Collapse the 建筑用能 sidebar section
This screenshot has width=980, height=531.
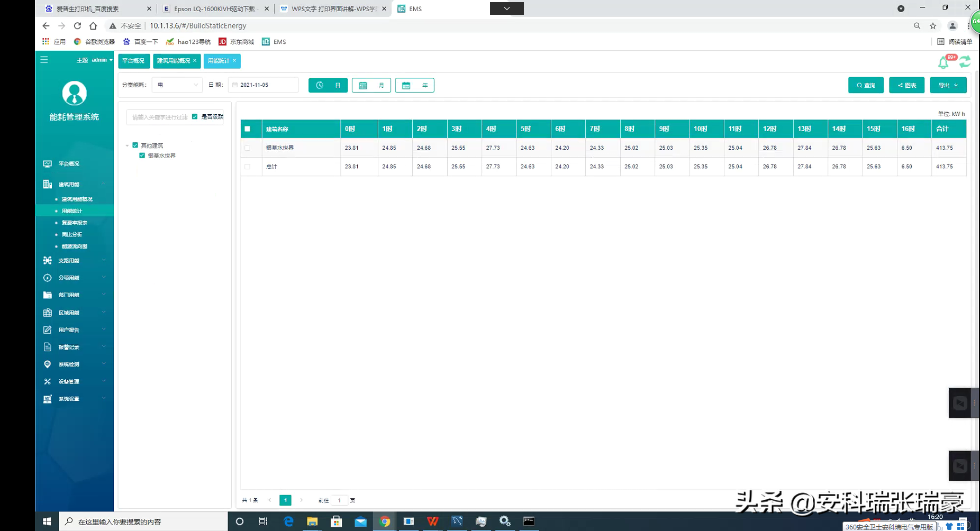(74, 185)
